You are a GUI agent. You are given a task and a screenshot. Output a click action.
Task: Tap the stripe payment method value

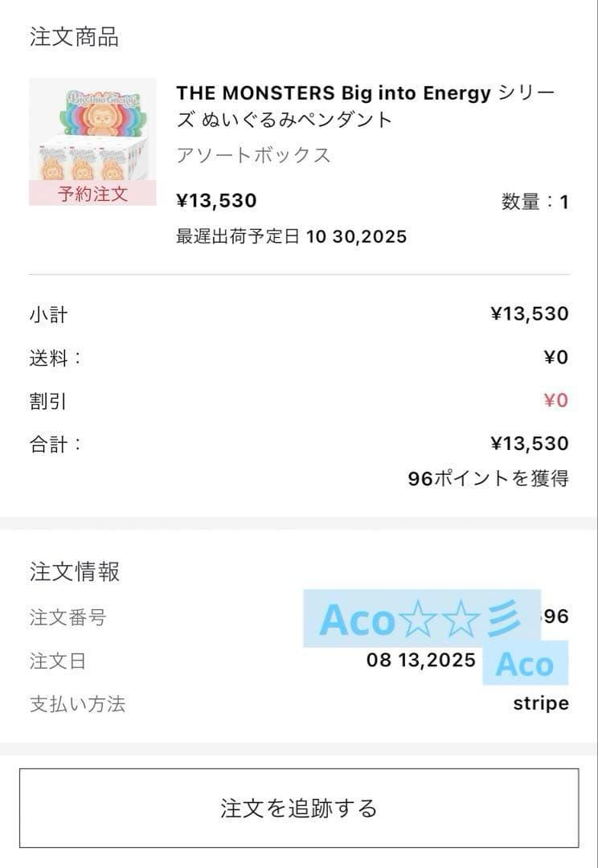(541, 704)
